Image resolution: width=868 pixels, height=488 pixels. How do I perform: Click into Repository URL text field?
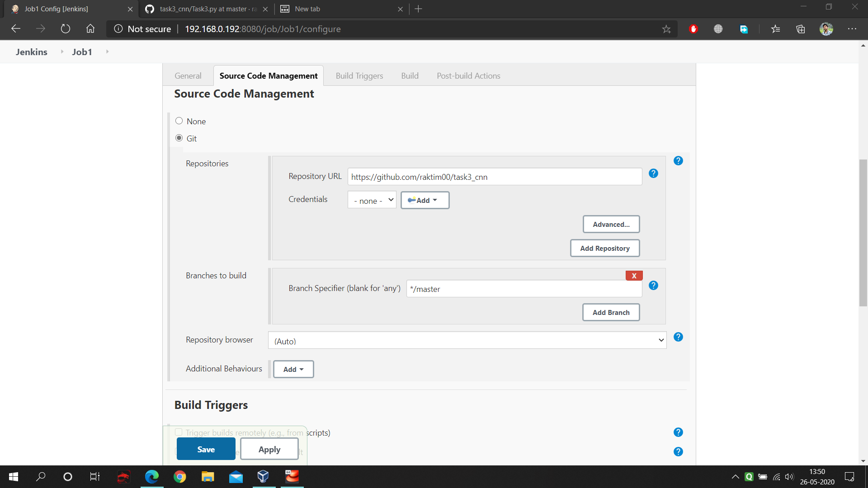click(x=494, y=177)
